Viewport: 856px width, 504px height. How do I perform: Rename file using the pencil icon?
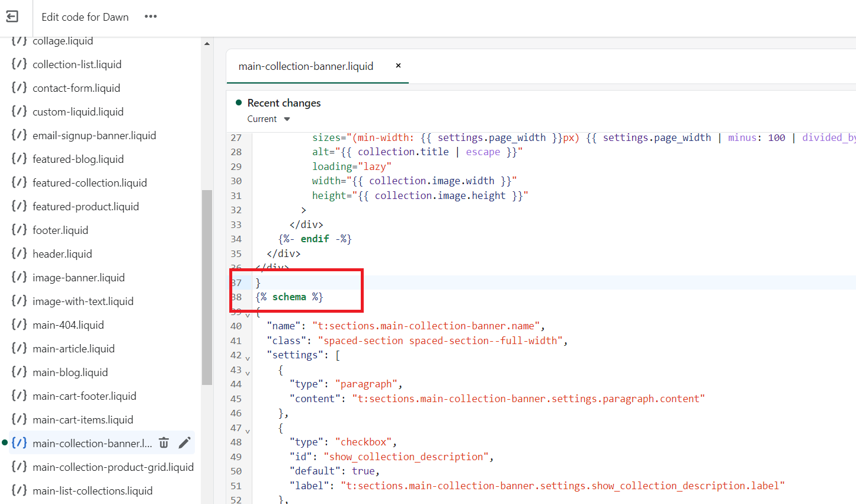[x=184, y=443]
